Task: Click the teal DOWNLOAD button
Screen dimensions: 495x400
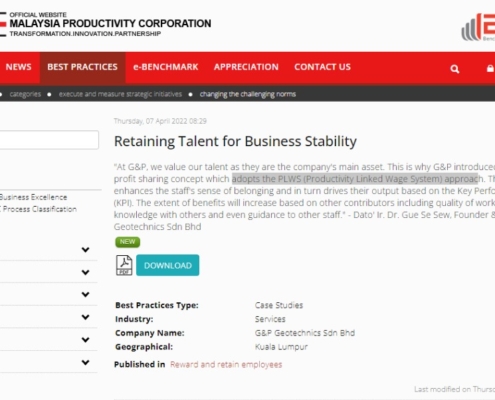Action: 168,265
